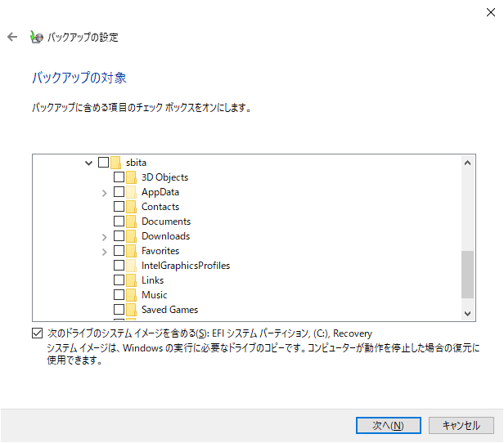504x443 pixels.
Task: Tick the AppData checkbox
Action: click(x=119, y=191)
